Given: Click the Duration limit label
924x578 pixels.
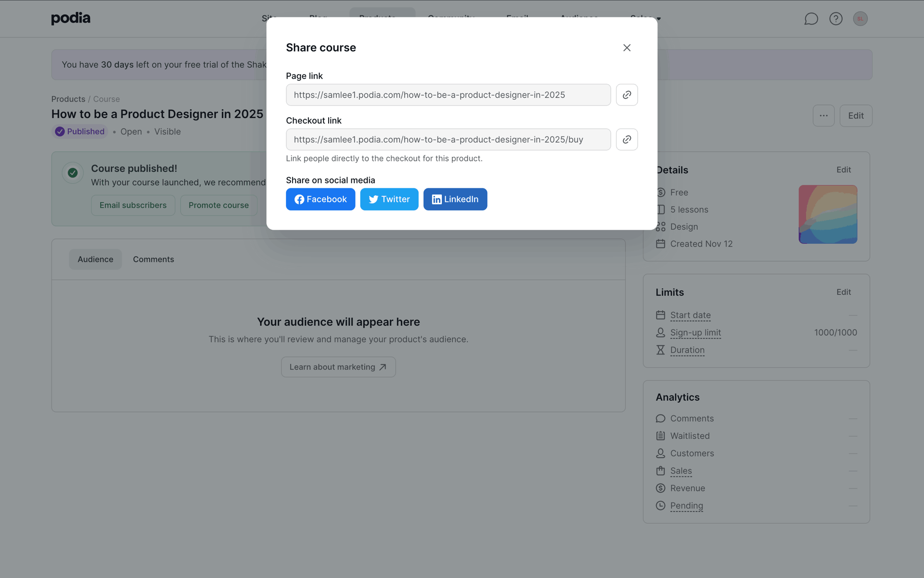Looking at the screenshot, I should tap(687, 350).
